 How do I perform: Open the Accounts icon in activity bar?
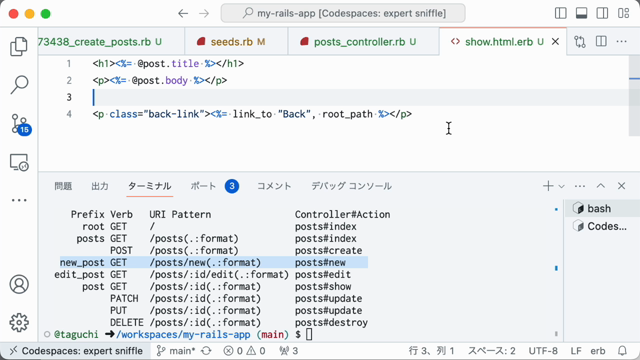coord(19,284)
